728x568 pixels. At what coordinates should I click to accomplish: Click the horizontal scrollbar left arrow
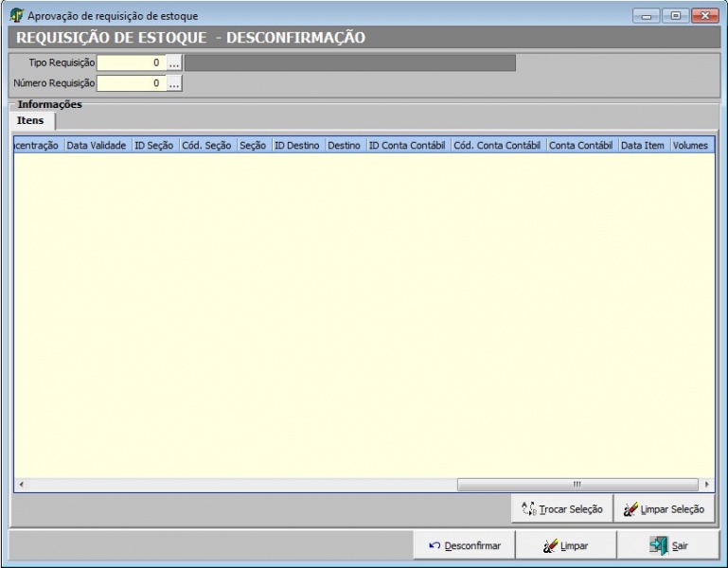point(21,485)
